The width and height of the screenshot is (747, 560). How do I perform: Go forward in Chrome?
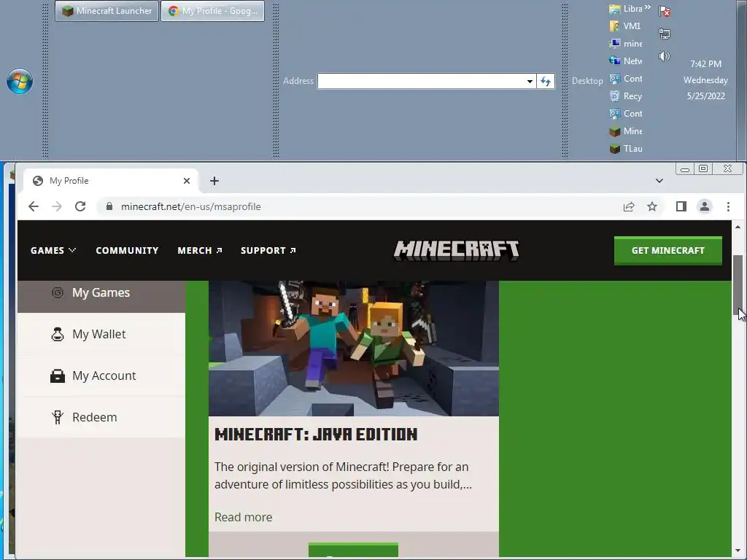tap(57, 206)
